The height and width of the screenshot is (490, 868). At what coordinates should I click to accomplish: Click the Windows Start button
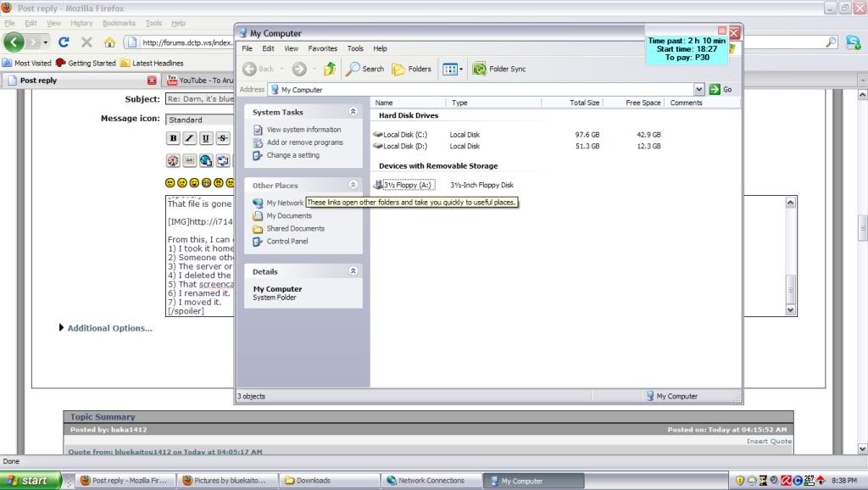(x=31, y=481)
